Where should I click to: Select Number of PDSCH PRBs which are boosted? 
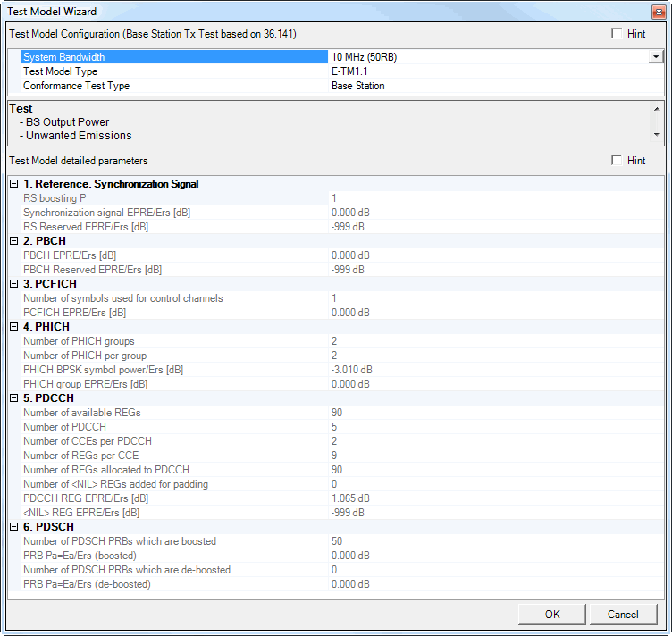point(341,541)
